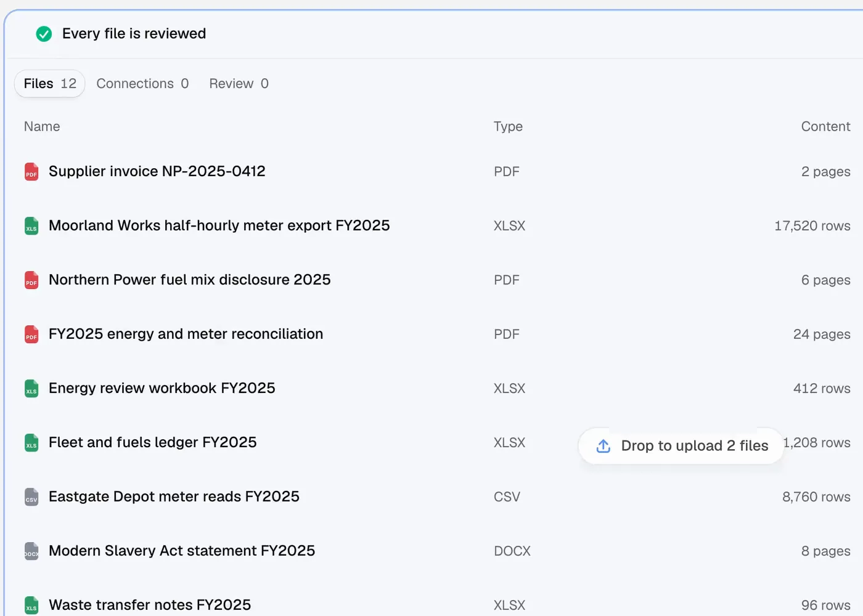Screen dimensions: 863x616
Task: Click the '2 pages' content value
Action: (x=826, y=172)
